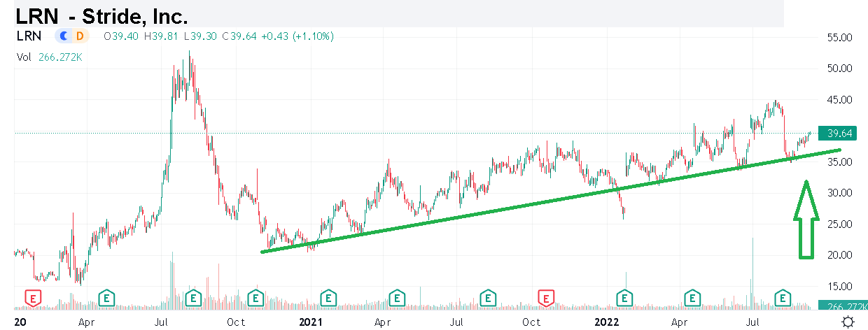The height and width of the screenshot is (330, 868).
Task: Click the open value O39.40
Action: tap(122, 36)
